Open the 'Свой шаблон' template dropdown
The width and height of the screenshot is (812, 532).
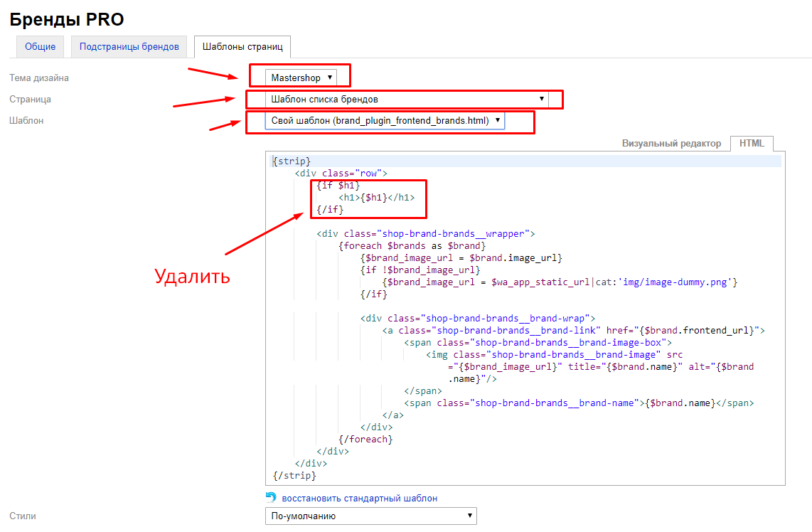tap(385, 121)
